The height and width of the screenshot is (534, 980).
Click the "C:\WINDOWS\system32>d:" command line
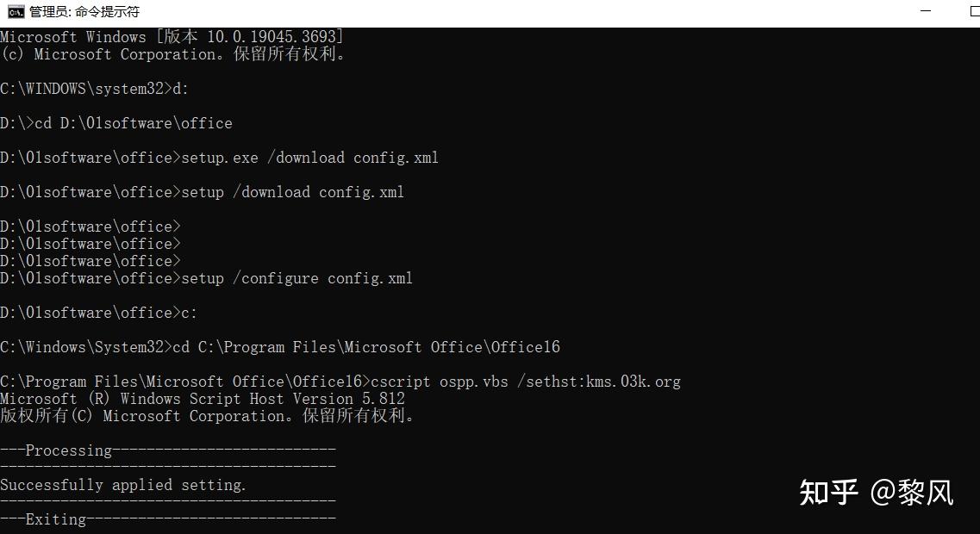(94, 89)
